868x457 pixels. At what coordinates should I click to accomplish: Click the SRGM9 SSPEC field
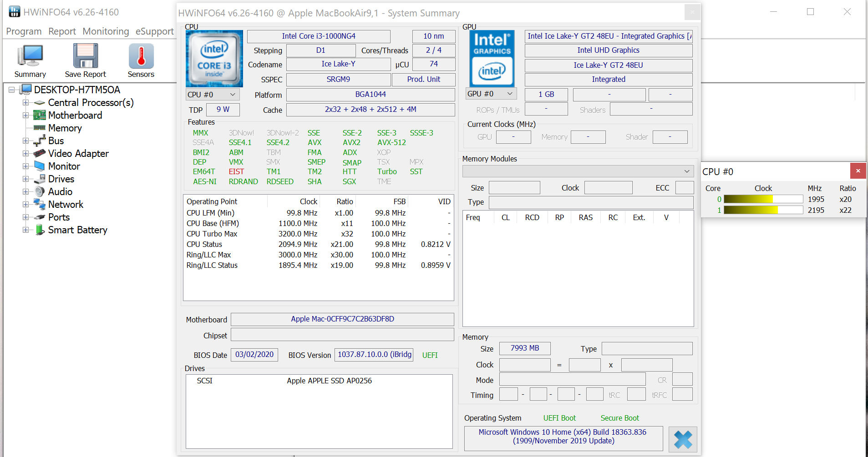coord(338,80)
